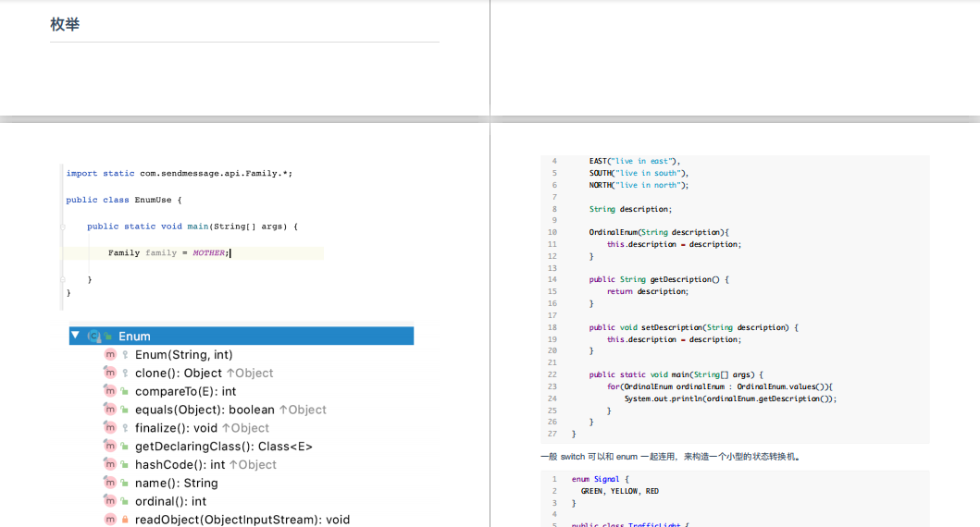Click the public class TrafficLight line
The height and width of the screenshot is (527, 980).
(630, 524)
